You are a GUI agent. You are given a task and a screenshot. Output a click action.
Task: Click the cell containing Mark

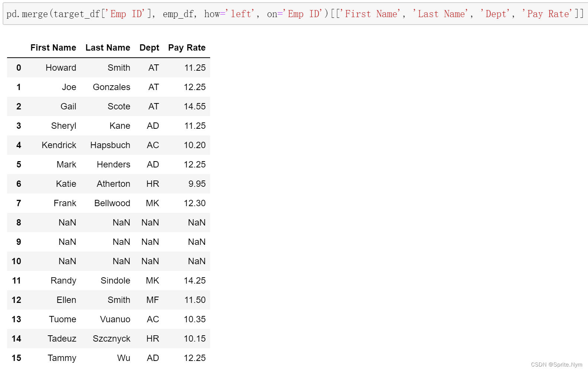(x=66, y=164)
